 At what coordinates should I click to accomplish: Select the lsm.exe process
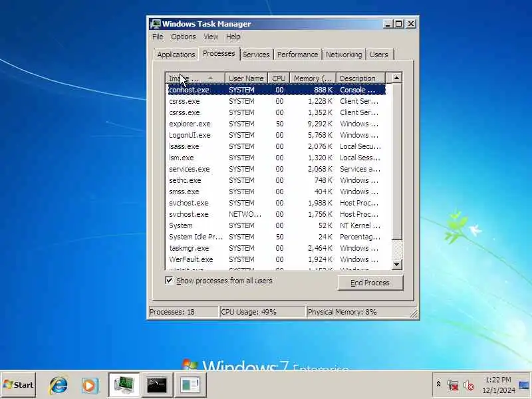(x=277, y=158)
